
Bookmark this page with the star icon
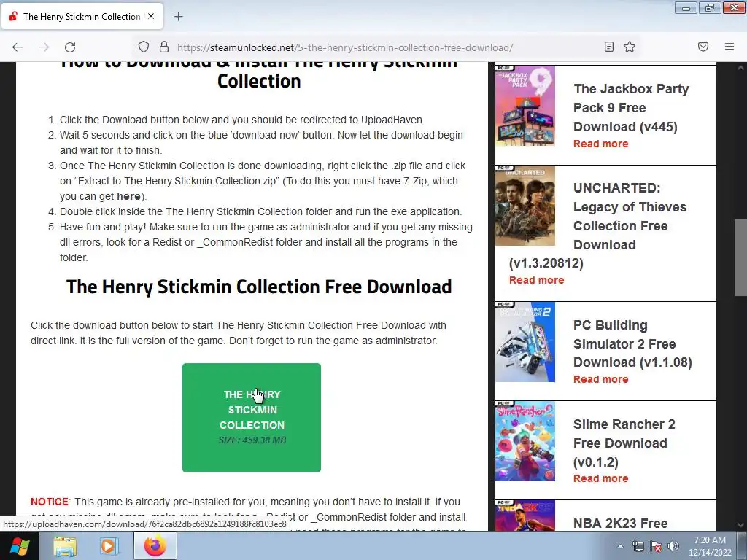tap(630, 47)
